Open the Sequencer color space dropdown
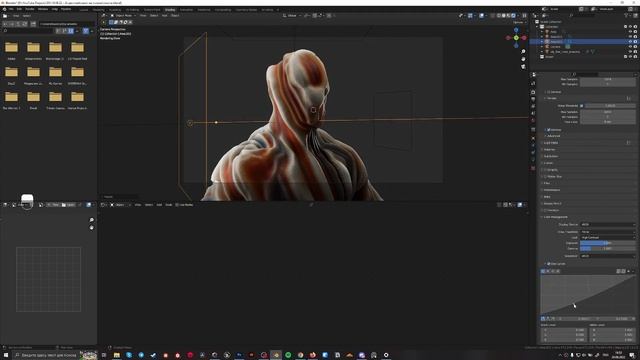 (608, 256)
